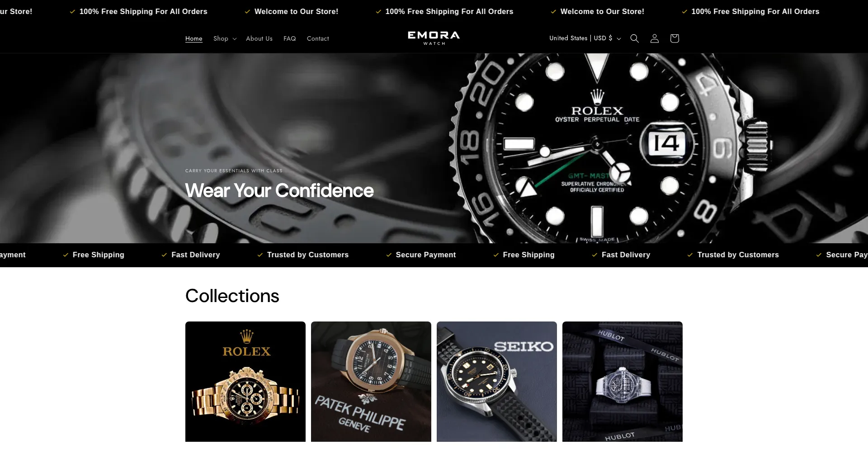Open the shopping cart icon
This screenshot has width=868, height=449.
(x=675, y=38)
